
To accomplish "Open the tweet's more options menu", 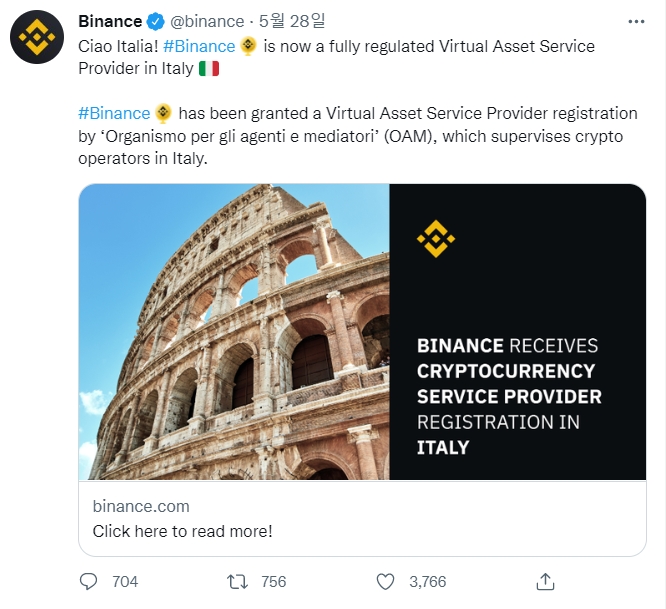I will click(x=636, y=21).
